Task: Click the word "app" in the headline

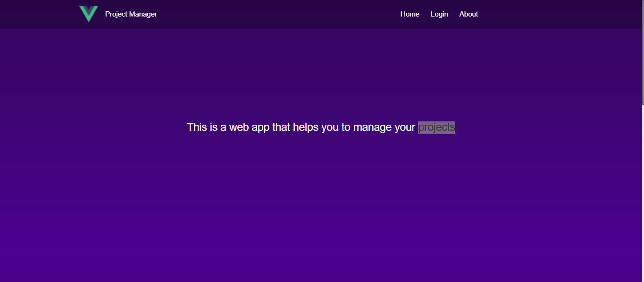Action: click(260, 127)
